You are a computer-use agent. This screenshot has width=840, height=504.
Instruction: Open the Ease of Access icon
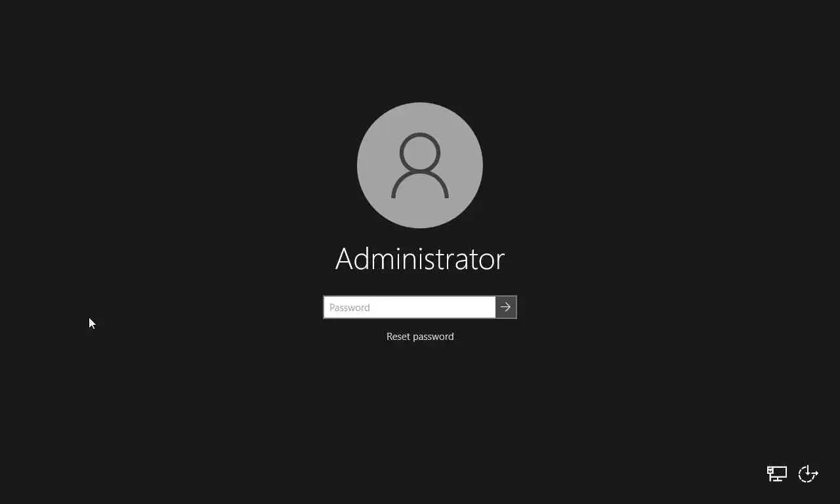click(x=808, y=474)
